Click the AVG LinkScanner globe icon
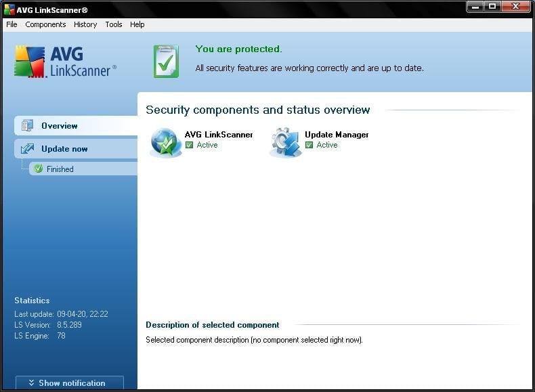Screen dimensions: 535x392 click(x=165, y=142)
